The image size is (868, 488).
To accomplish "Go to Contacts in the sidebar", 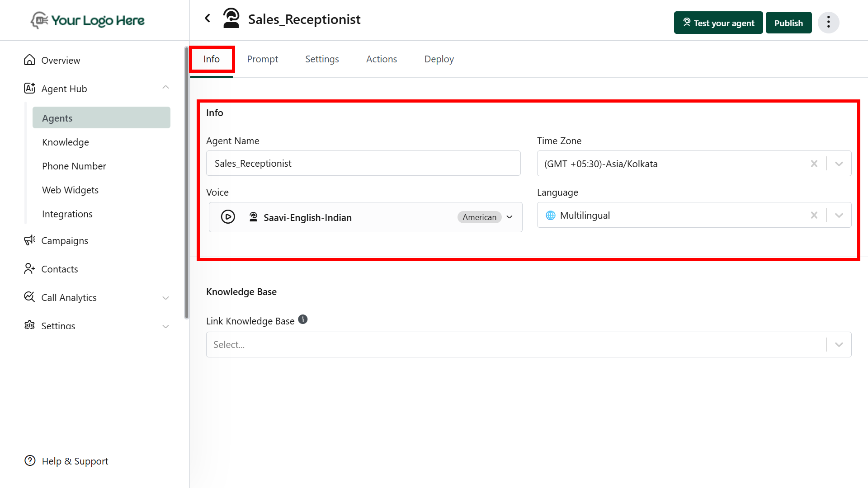I will tap(60, 269).
